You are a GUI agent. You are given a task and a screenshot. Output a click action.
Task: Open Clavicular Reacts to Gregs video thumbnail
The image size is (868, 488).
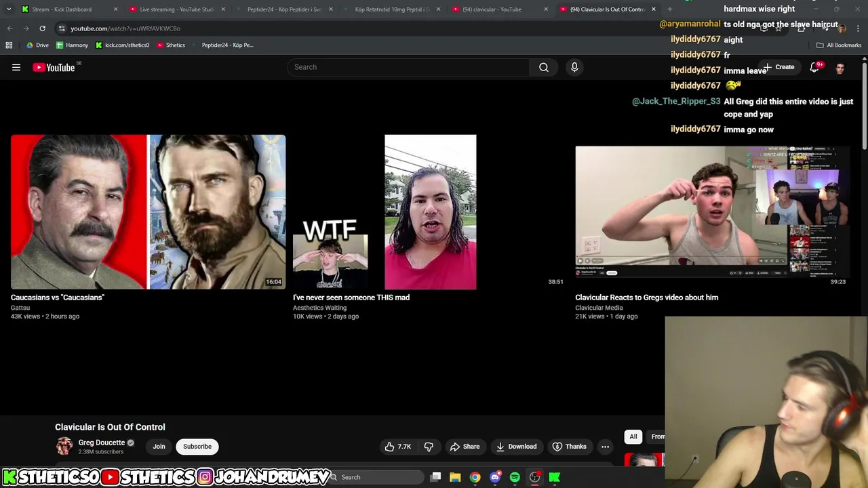(712, 211)
